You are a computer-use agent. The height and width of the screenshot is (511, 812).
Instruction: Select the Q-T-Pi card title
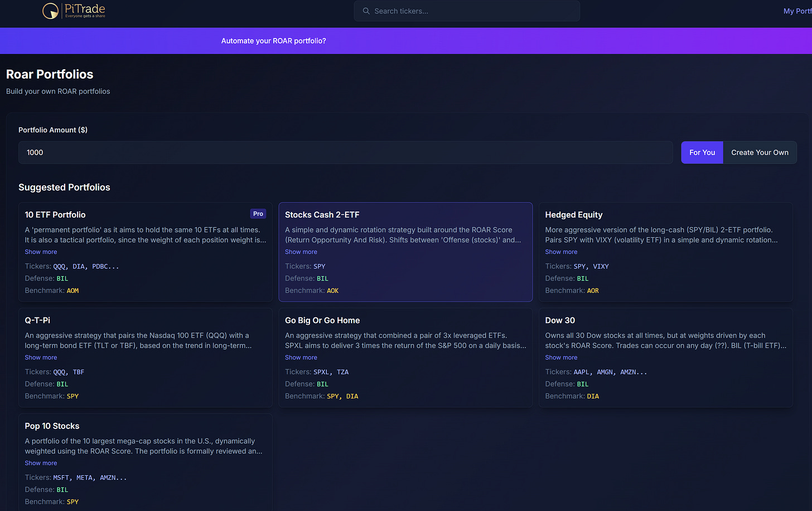[x=37, y=320]
